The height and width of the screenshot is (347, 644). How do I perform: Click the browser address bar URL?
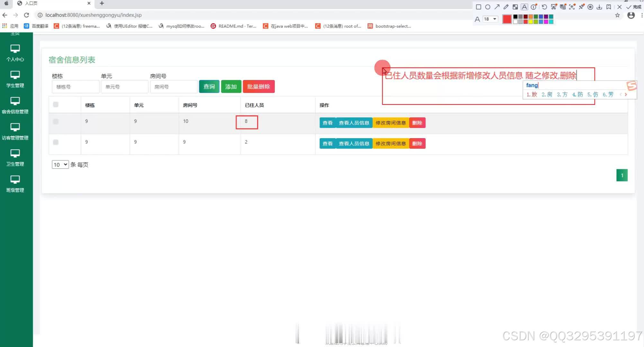(94, 15)
